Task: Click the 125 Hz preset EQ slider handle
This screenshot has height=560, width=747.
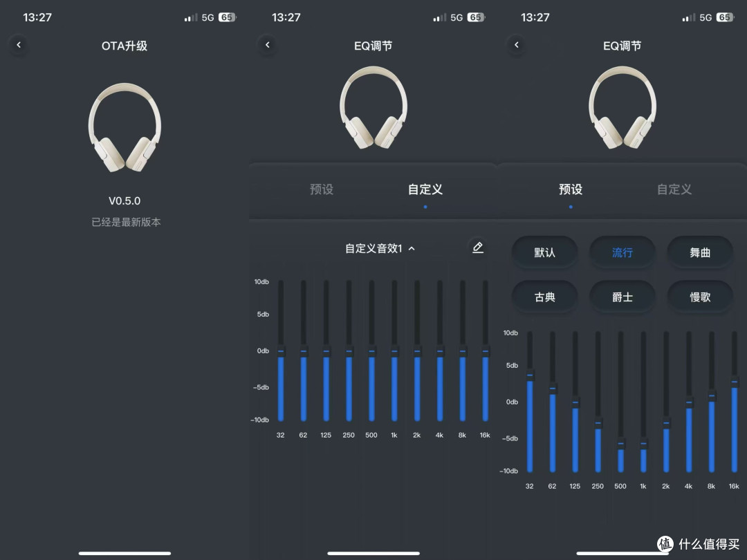Action: click(x=575, y=402)
